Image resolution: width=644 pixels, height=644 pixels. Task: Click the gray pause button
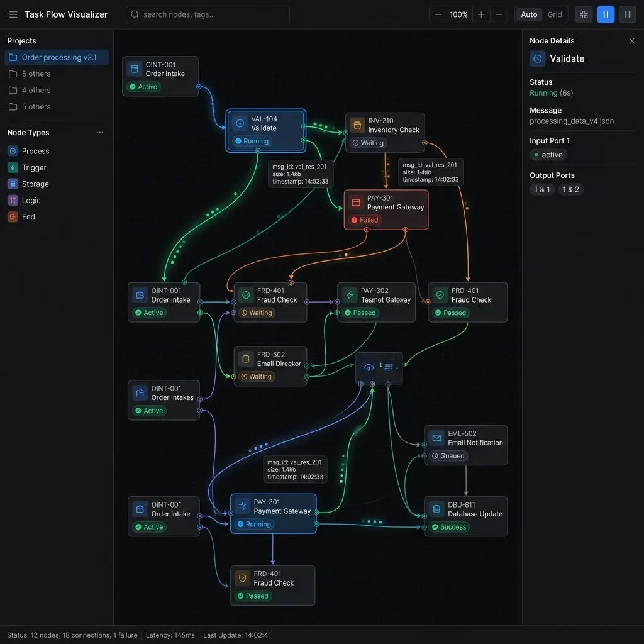click(627, 14)
